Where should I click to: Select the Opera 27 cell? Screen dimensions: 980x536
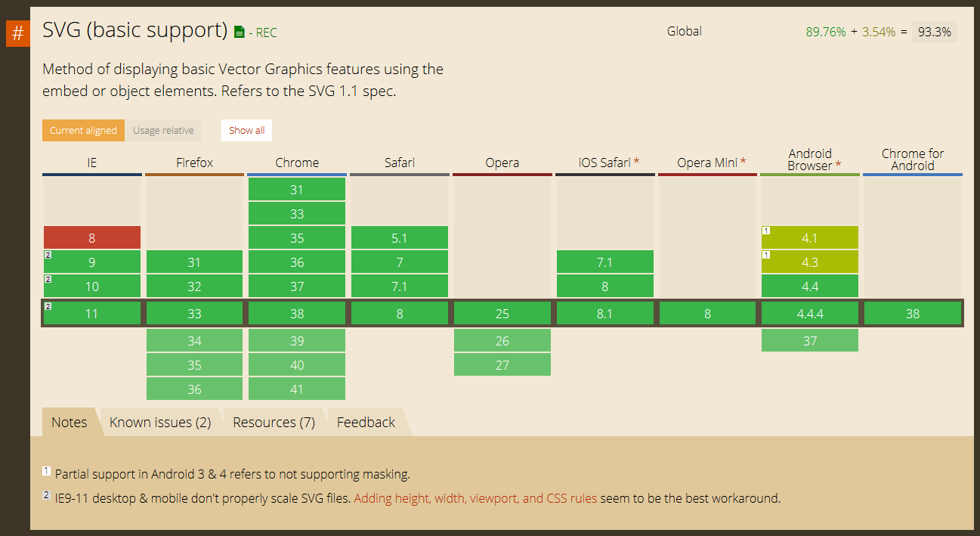click(x=502, y=364)
